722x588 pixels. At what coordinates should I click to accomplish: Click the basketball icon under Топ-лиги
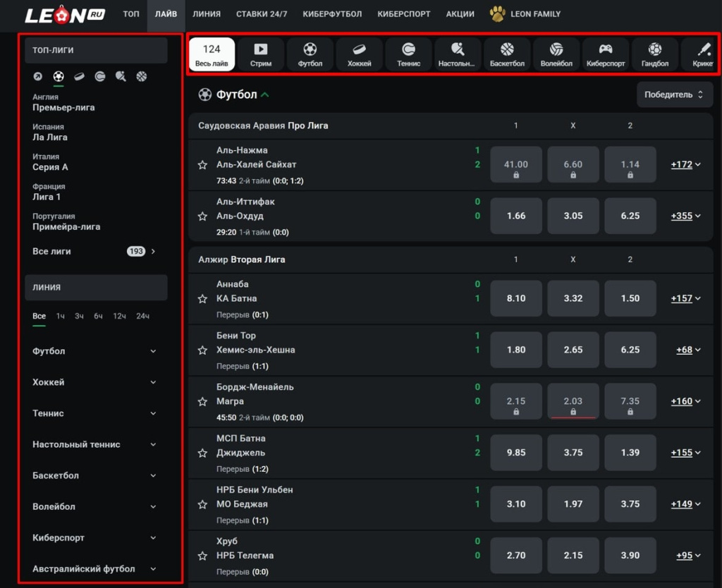142,76
